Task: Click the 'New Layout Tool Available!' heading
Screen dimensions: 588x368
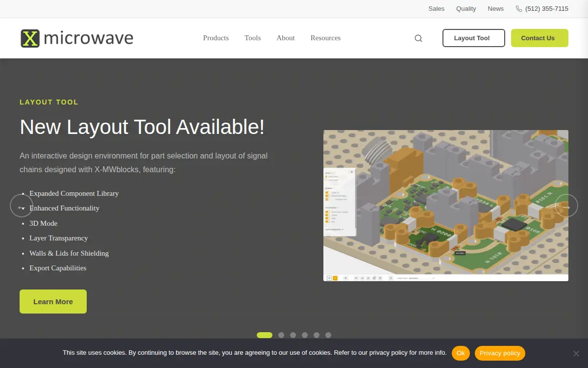Action: 142,127
